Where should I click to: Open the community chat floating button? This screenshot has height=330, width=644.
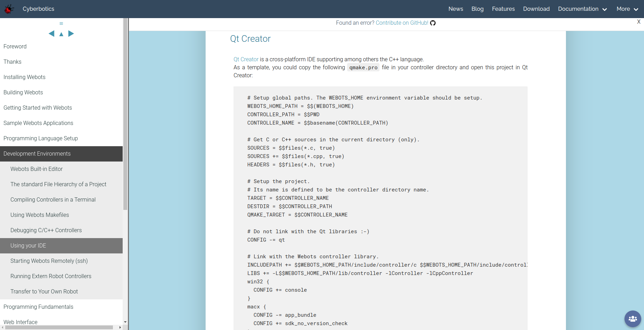coord(633,319)
